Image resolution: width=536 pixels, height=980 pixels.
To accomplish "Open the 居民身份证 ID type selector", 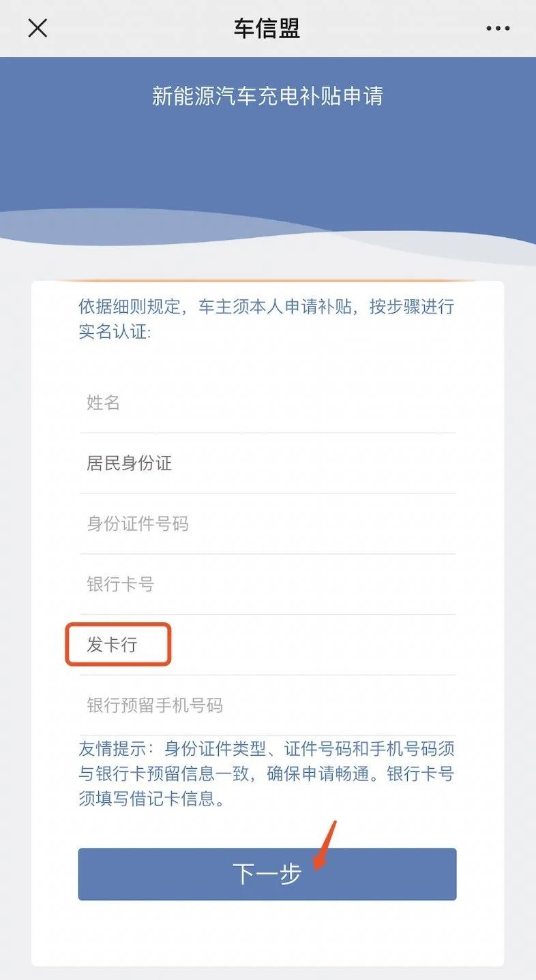I will coord(267,463).
